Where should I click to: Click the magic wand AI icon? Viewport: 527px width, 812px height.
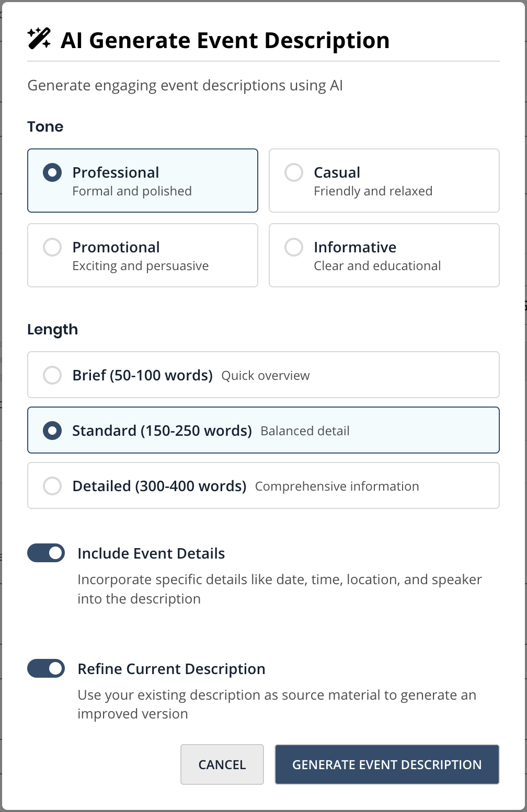click(39, 39)
